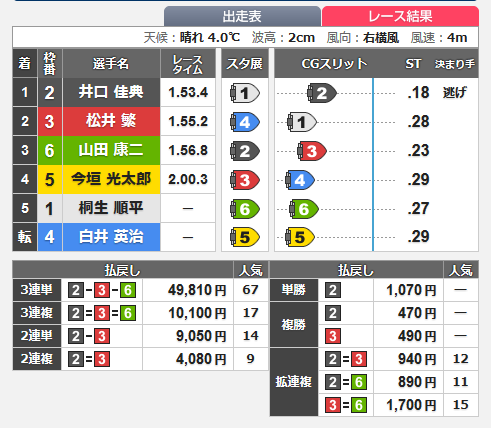
Task: Click the 複勝 payout 470円
Action: coord(417,313)
